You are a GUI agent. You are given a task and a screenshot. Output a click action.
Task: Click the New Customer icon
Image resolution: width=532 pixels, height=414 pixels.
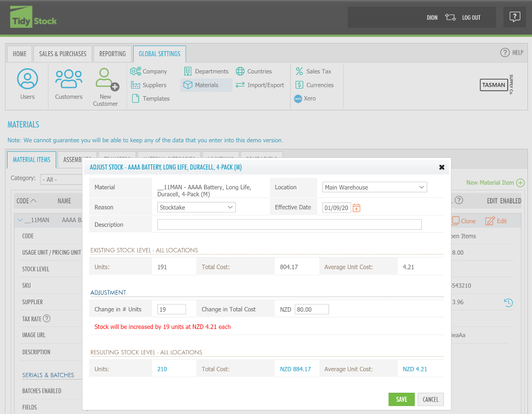click(x=105, y=80)
